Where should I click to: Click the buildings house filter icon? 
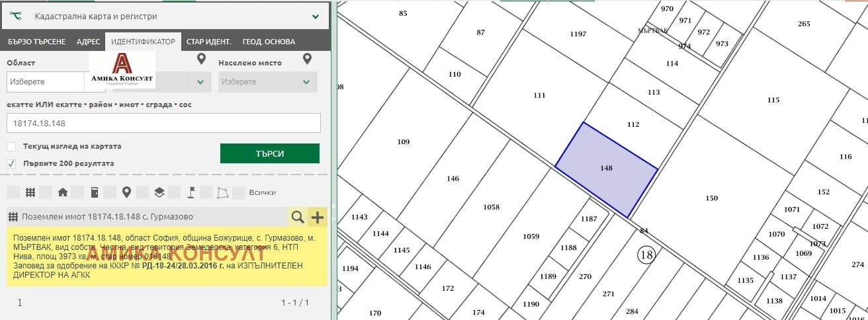click(63, 192)
